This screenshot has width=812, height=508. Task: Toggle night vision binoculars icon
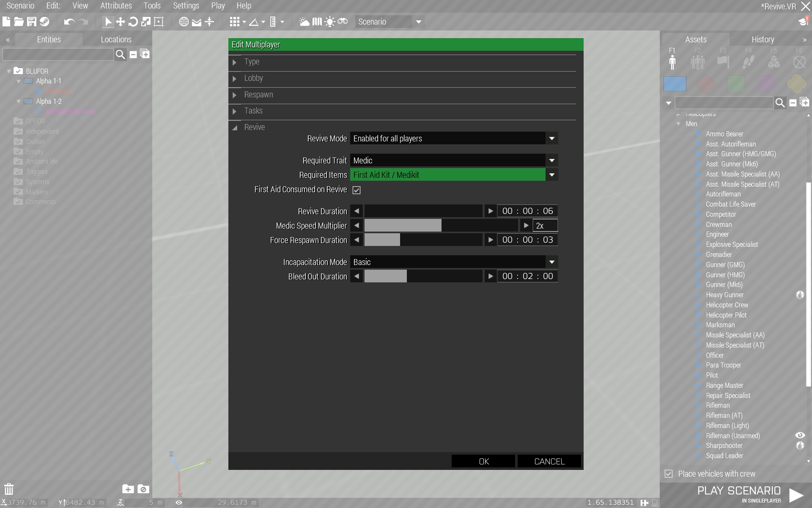tap(343, 22)
